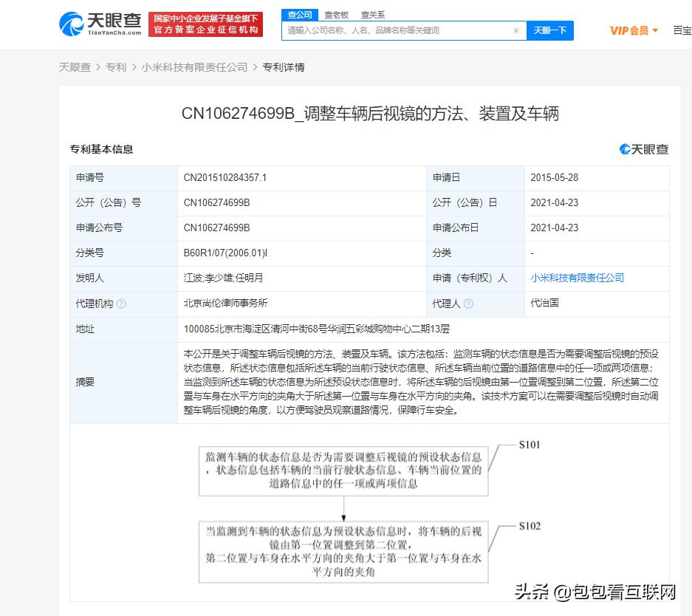This screenshot has height=616, width=692.
Task: Open 专利 from the breadcrumb trail
Action: point(116,66)
